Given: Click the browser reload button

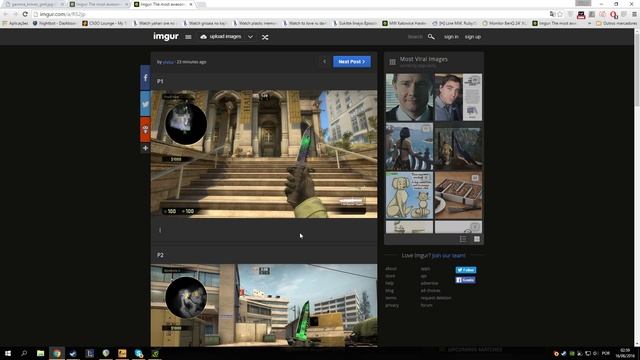Looking at the screenshot, I should 25,14.
